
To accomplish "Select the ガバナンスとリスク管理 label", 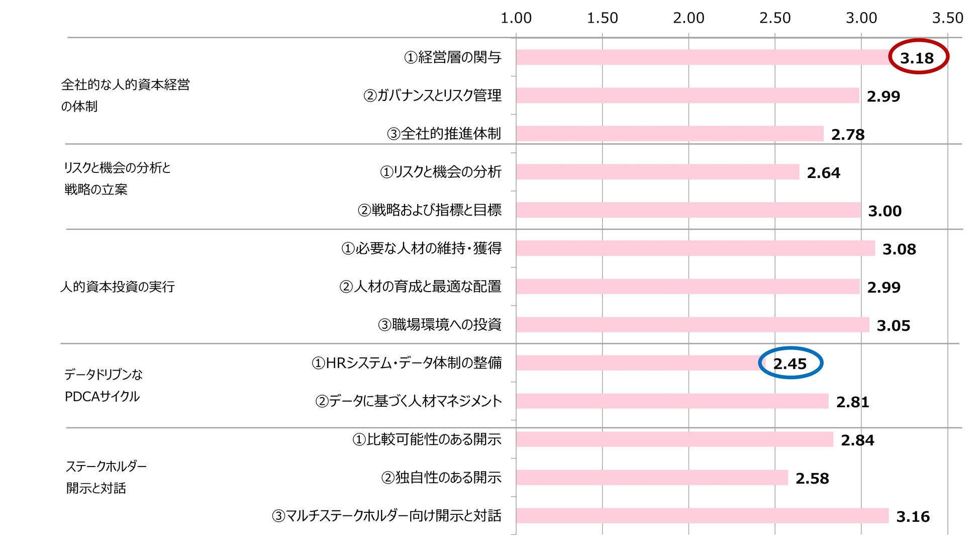I will 432,96.
